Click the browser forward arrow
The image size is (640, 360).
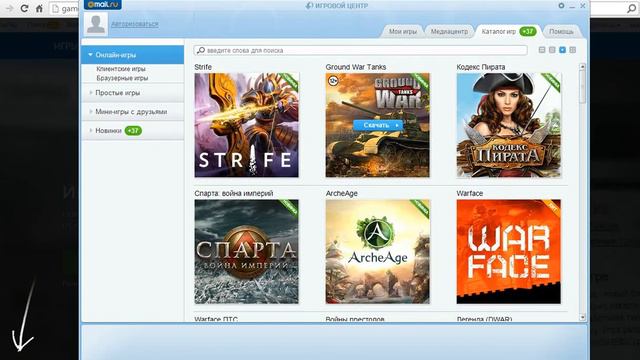[x=9, y=8]
